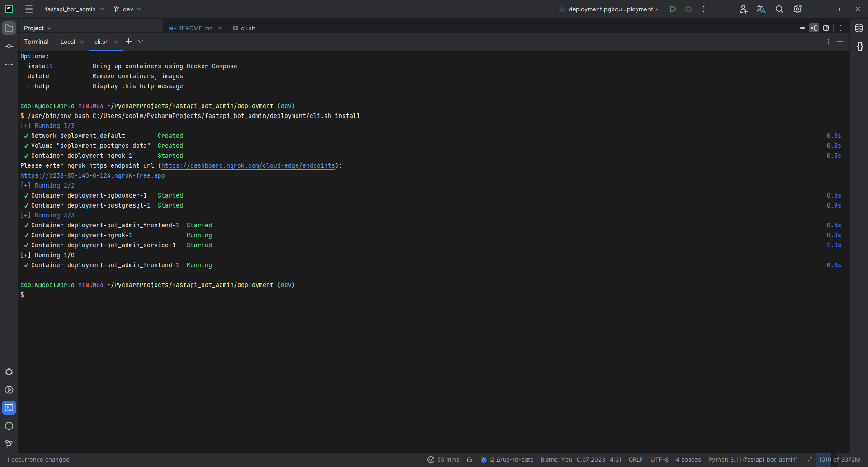Click 'Volume "deployment_postgres-data"' output line

[x=91, y=146]
